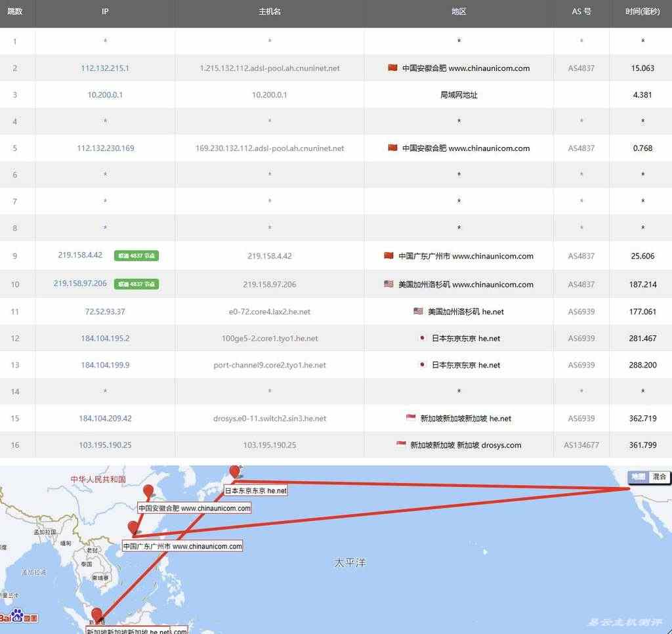Click the 主机名 column header

tap(270, 12)
